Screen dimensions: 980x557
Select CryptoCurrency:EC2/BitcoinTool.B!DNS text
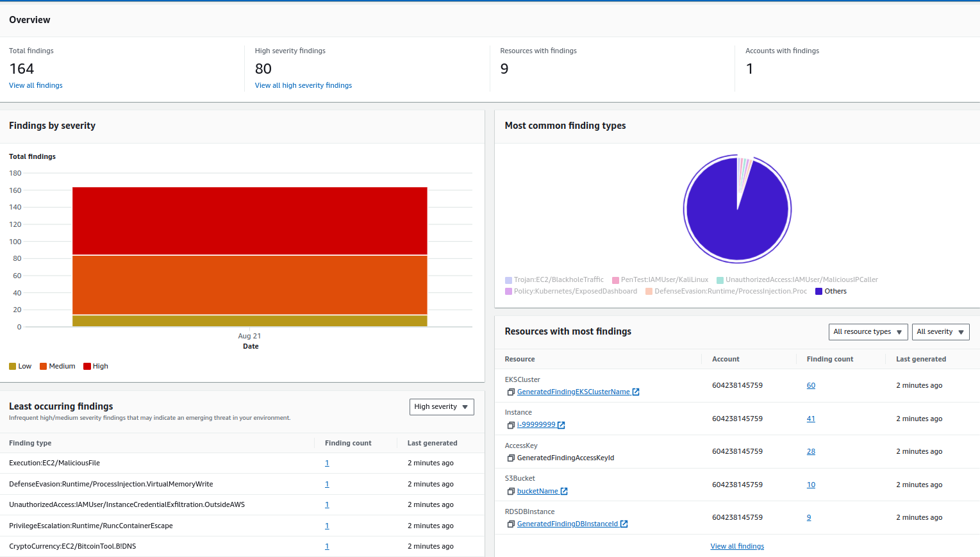[x=72, y=547]
